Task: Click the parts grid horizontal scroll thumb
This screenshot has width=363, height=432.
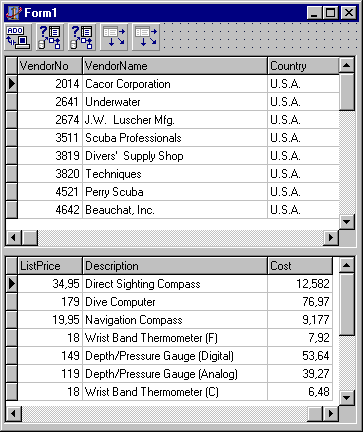Action: point(315,414)
